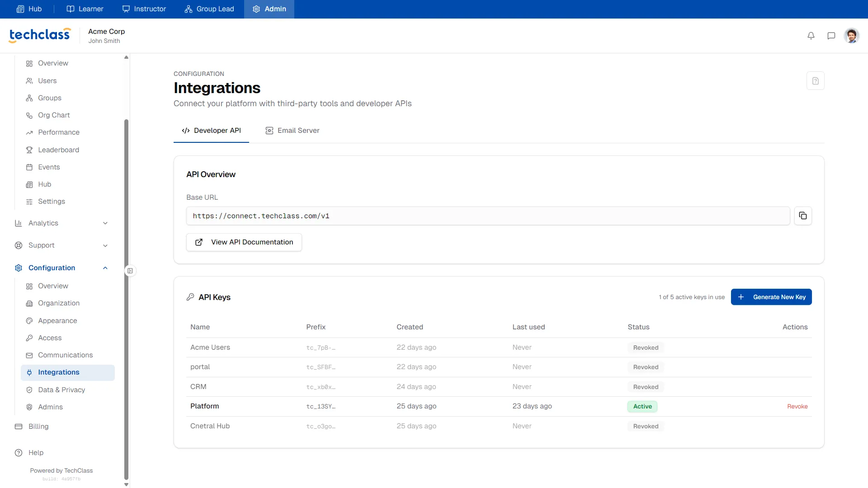Open the user avatar profile menu

tap(851, 36)
